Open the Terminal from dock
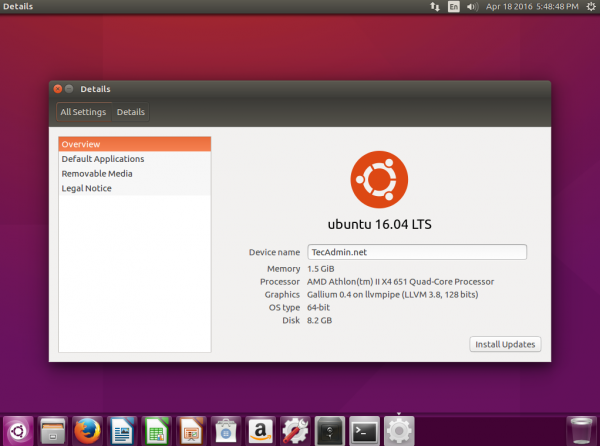 tap(365, 430)
